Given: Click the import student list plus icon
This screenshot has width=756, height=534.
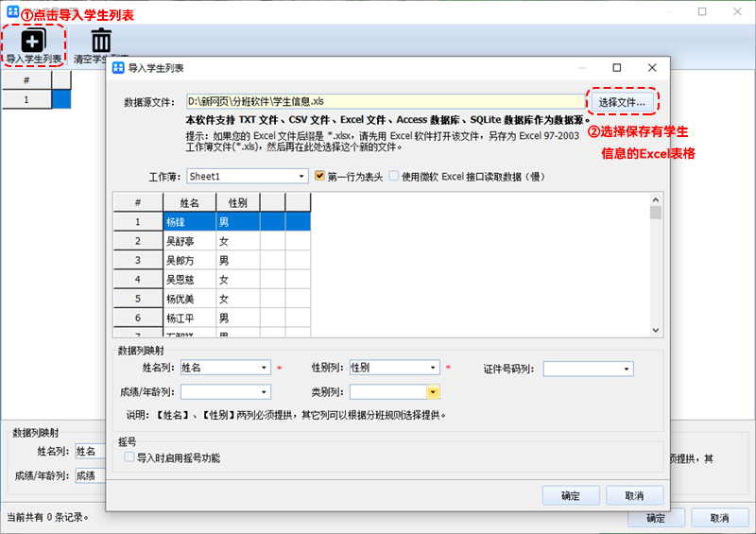Looking at the screenshot, I should pos(33,41).
